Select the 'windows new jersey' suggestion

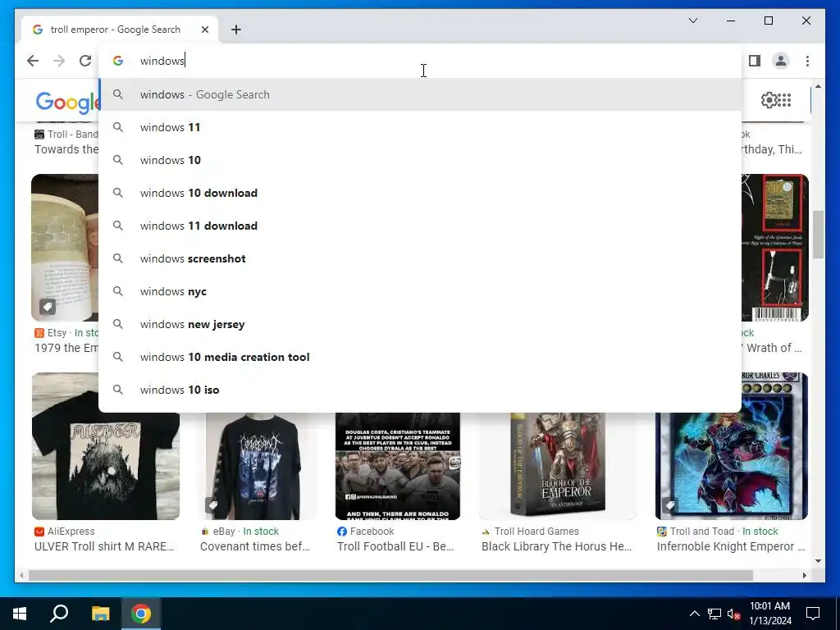pos(420,324)
